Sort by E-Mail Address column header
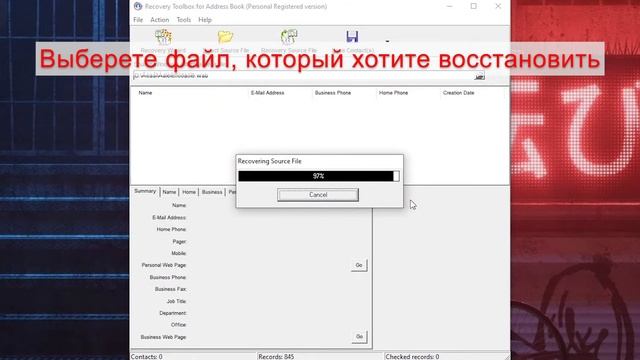Viewport: 640px width, 360px height. [267, 93]
